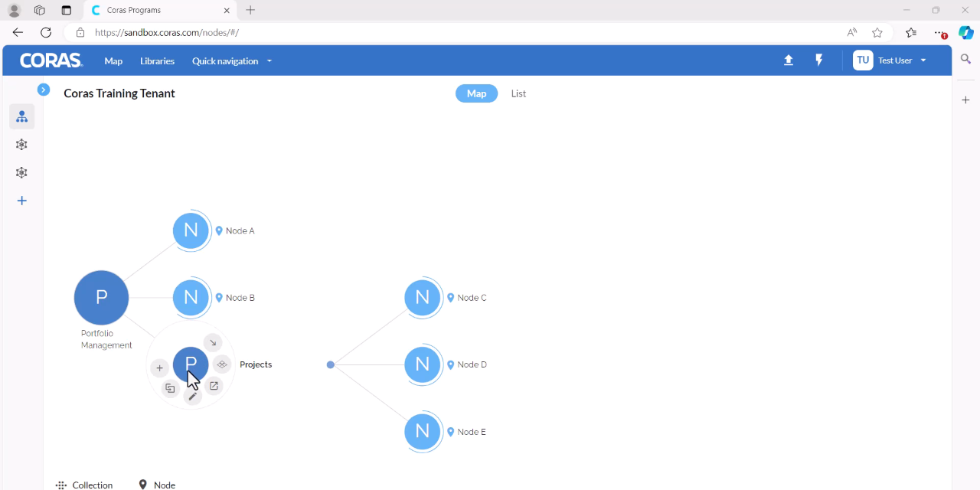Select the Map view toggle
This screenshot has width=980, height=490.
point(476,93)
